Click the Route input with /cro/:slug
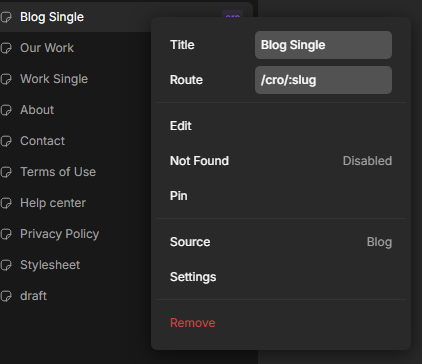422x364 pixels. pos(323,80)
